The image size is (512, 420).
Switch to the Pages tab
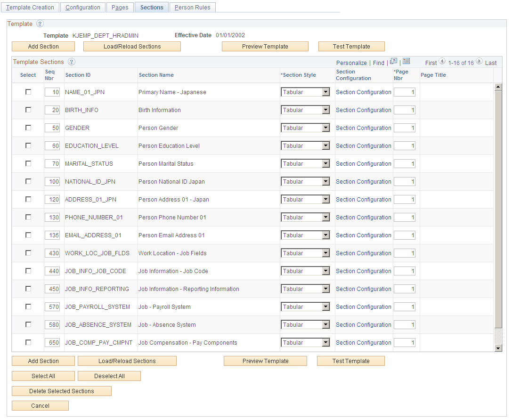point(120,7)
